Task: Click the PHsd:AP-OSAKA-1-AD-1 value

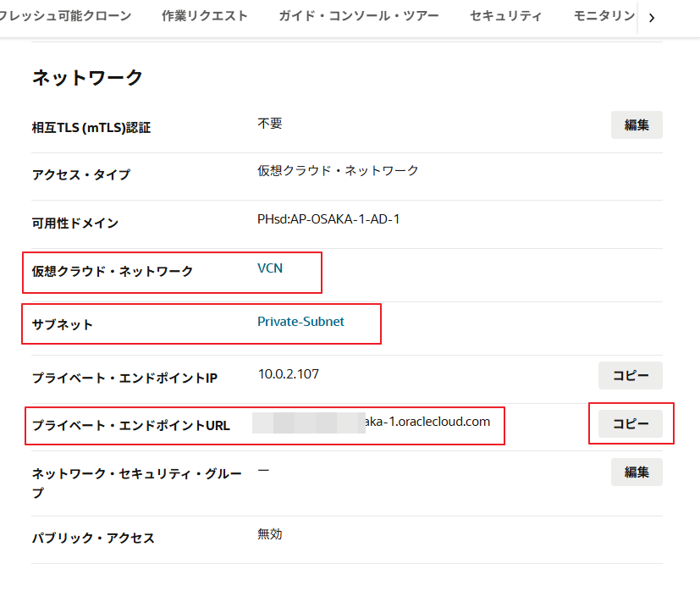Action: coord(328,219)
